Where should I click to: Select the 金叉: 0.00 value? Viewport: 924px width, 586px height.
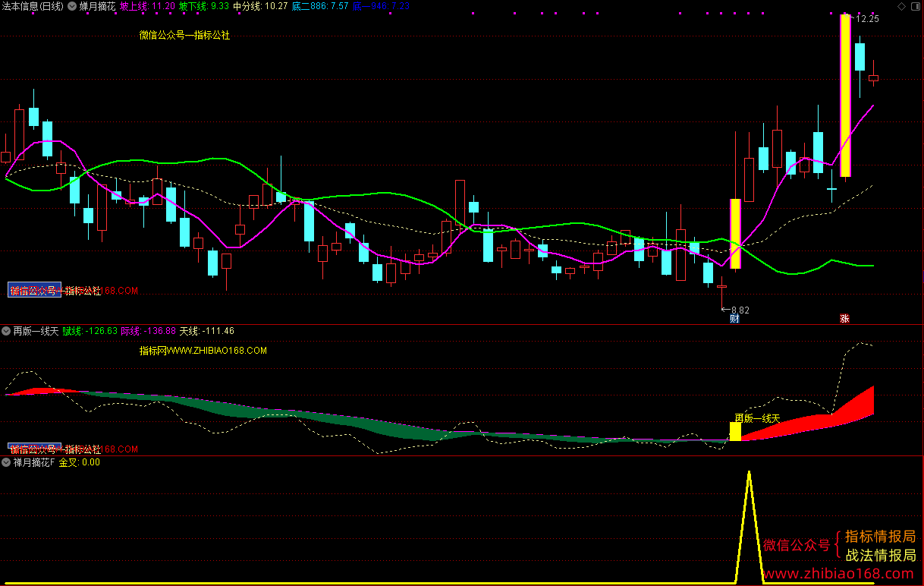click(x=80, y=462)
